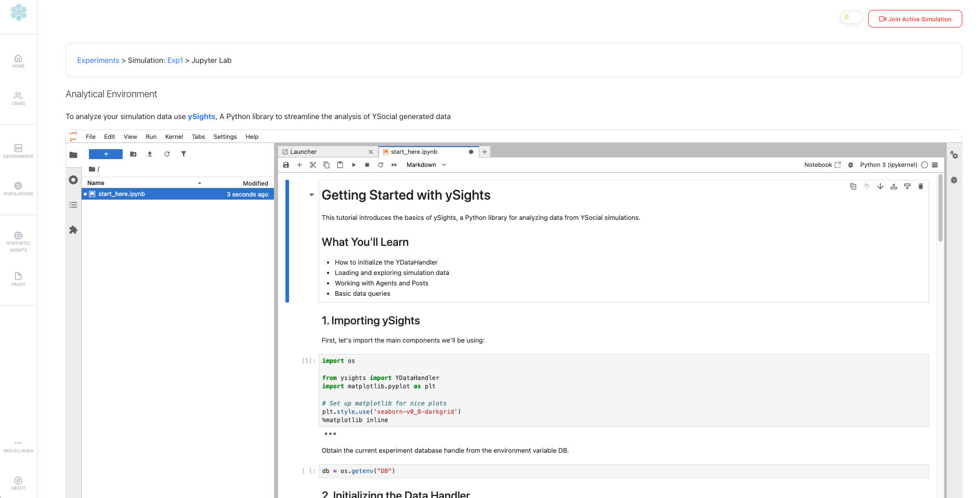Toggle the file browser filter
Image resolution: width=980 pixels, height=498 pixels.
(x=184, y=154)
